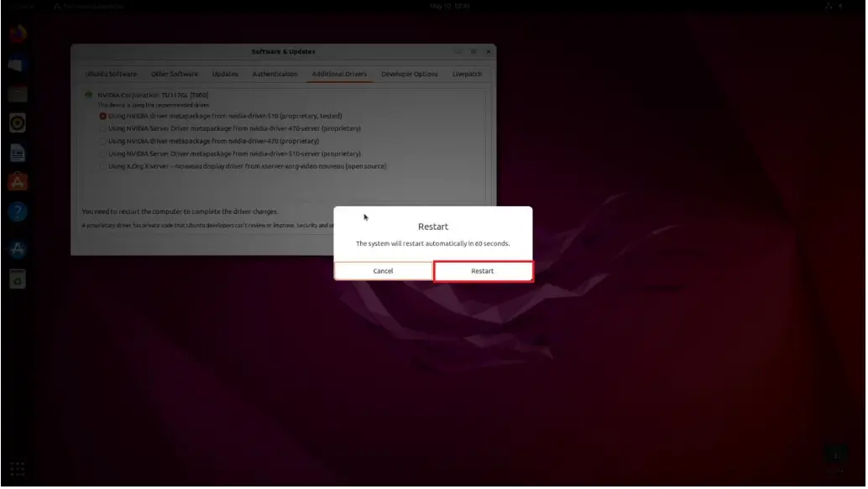Launch Thunderbird Mail from the dock
This screenshot has width=868, height=489.
click(18, 65)
